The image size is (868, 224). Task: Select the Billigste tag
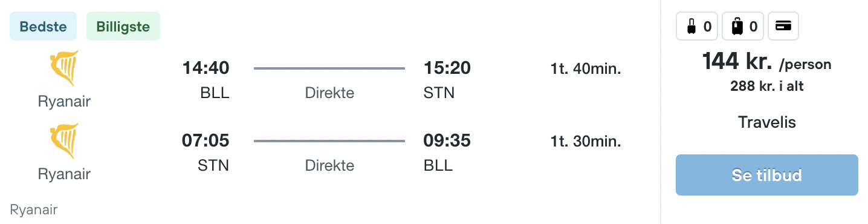pyautogui.click(x=123, y=27)
